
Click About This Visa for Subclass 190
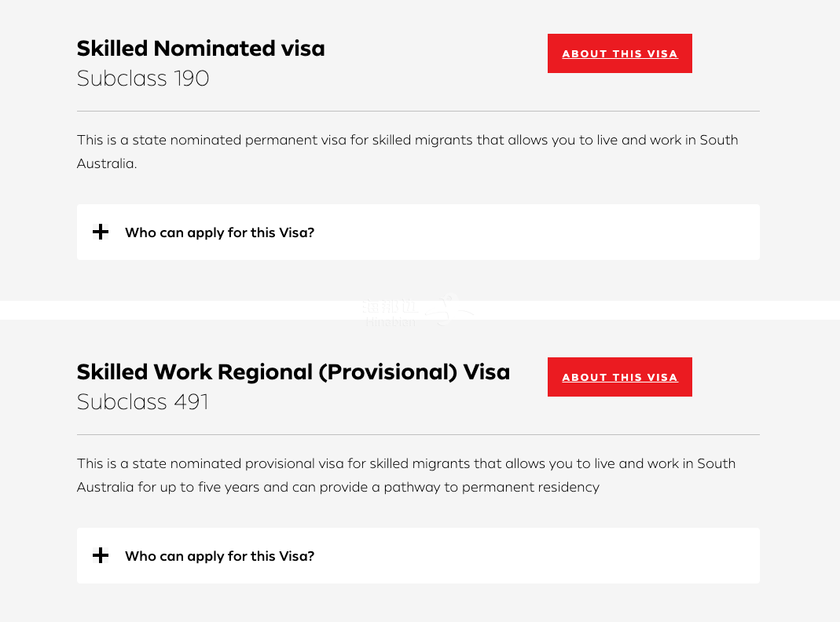coord(619,53)
